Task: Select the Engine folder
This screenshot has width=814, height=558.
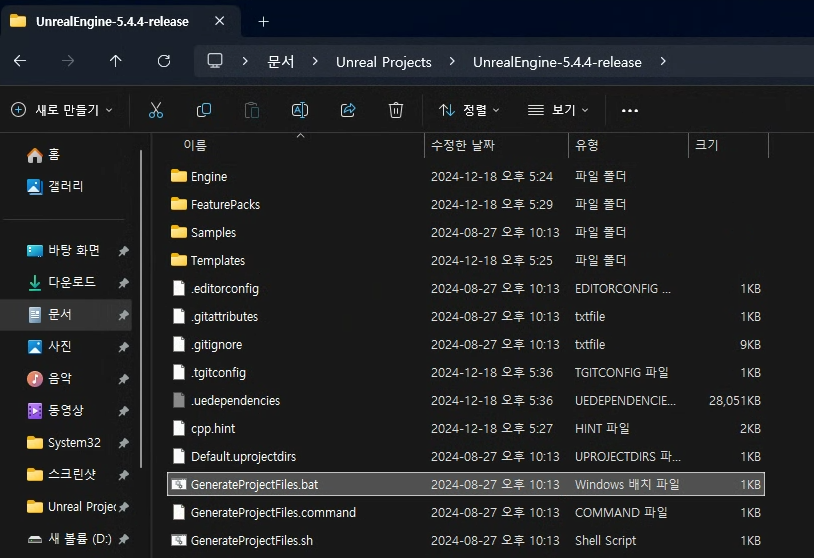Action: point(466,176)
